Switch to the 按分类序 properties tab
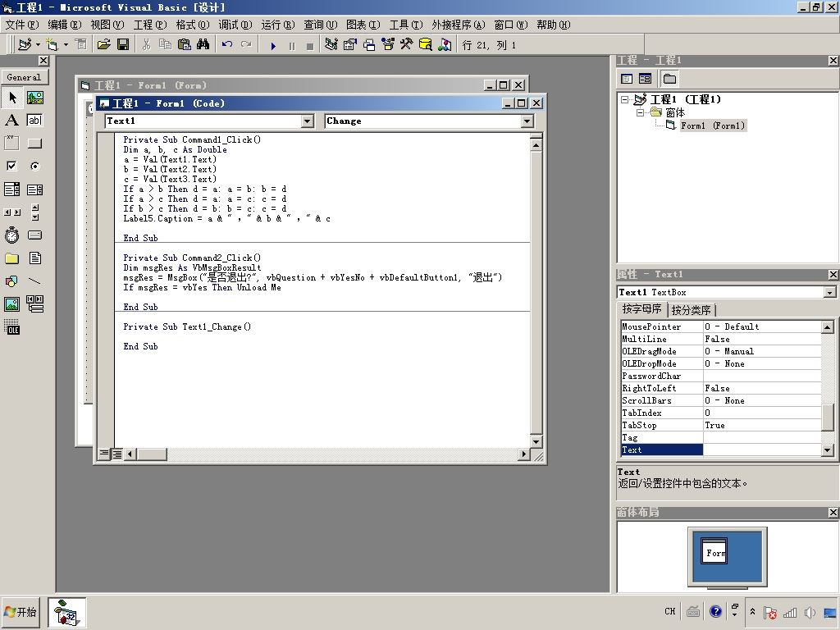Screen dimensions: 840x630 [x=692, y=310]
